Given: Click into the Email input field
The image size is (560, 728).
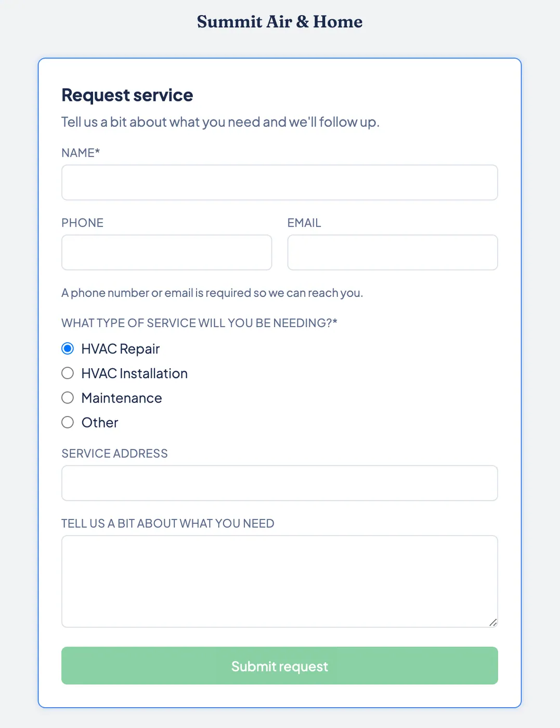Looking at the screenshot, I should (393, 252).
